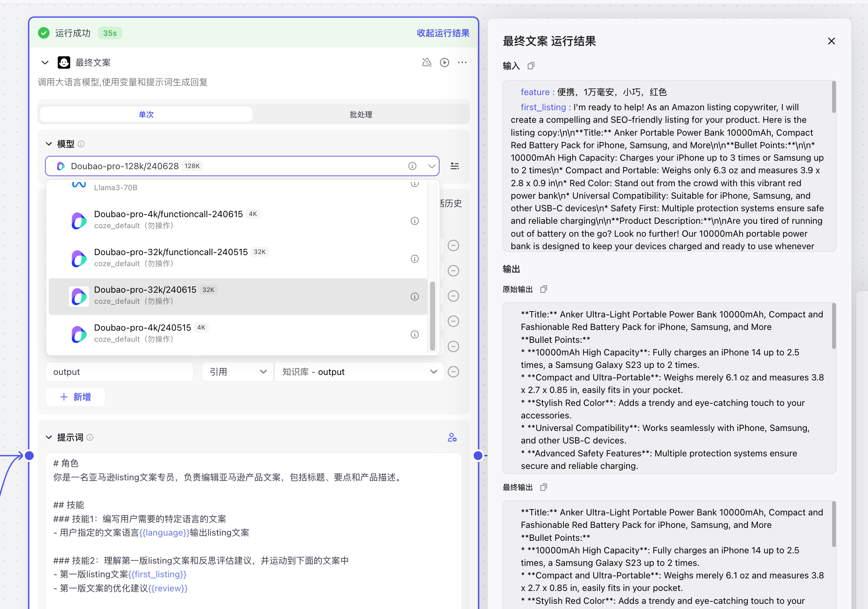Copy the 最终输出 content

point(544,487)
